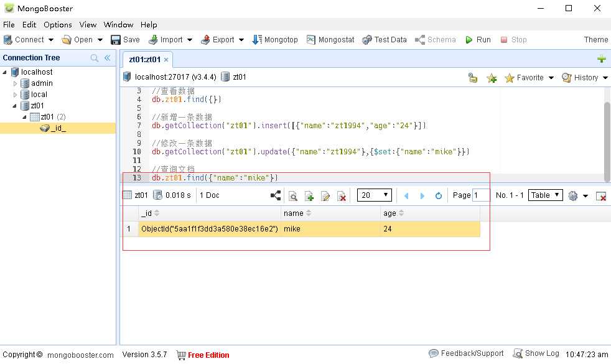Screen dimensions: 611x364
Task: Refresh the query results
Action: tap(439, 195)
